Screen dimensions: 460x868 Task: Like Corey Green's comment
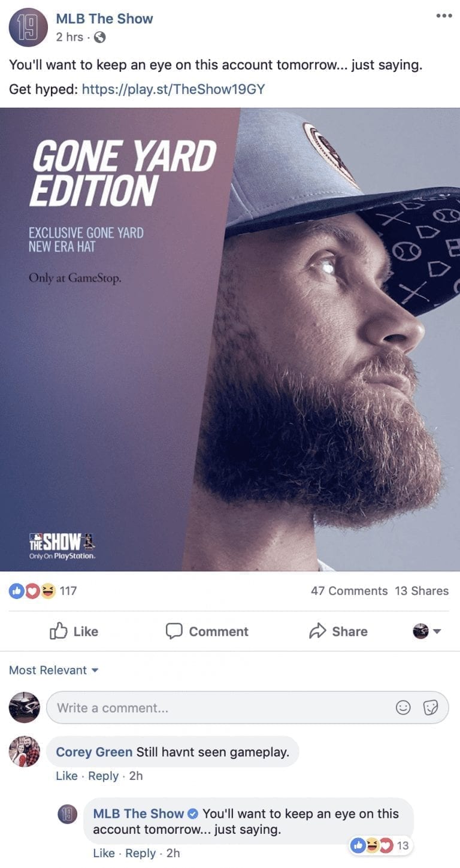[x=66, y=776]
